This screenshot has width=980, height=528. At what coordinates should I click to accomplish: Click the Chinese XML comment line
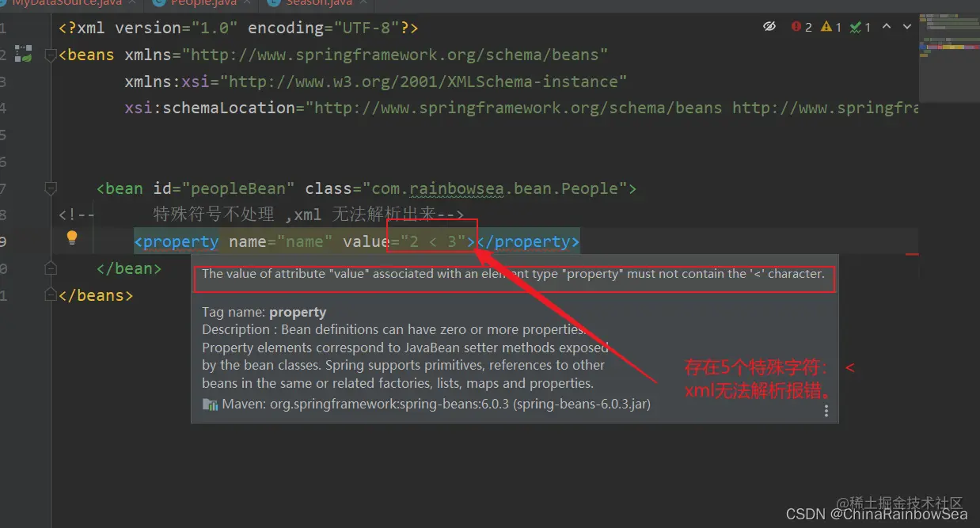[261, 215]
